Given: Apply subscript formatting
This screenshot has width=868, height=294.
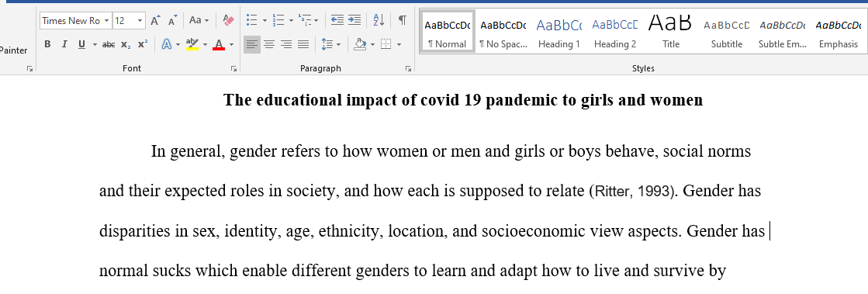Looking at the screenshot, I should tap(126, 44).
